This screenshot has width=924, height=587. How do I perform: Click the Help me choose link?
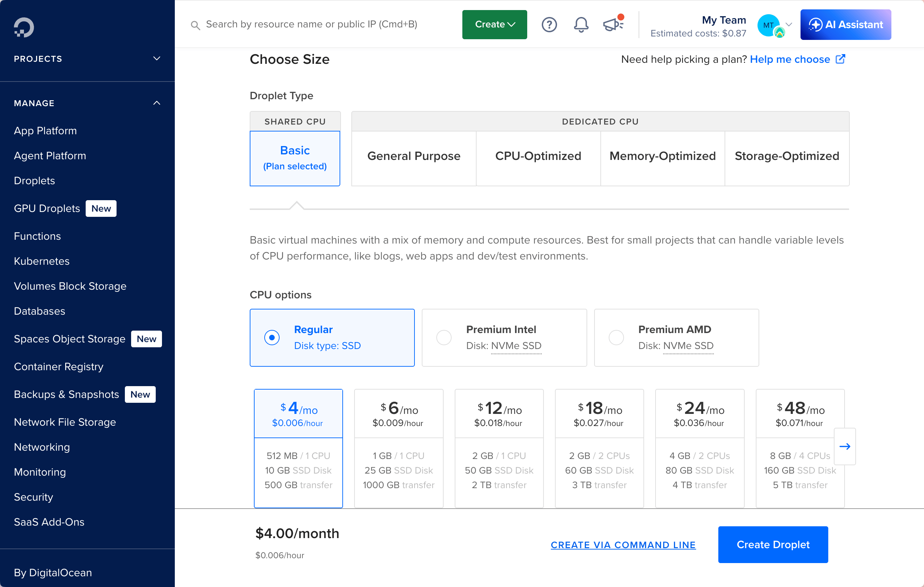(790, 59)
